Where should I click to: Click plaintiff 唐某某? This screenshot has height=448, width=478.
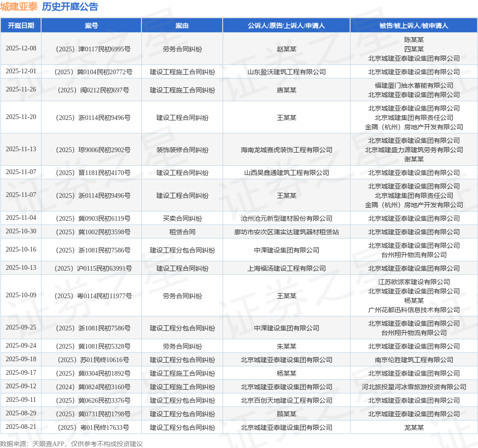point(286,90)
